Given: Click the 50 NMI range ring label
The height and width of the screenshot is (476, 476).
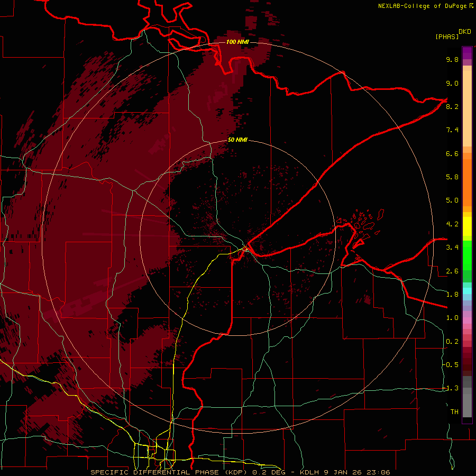Looking at the screenshot, I should (x=237, y=140).
